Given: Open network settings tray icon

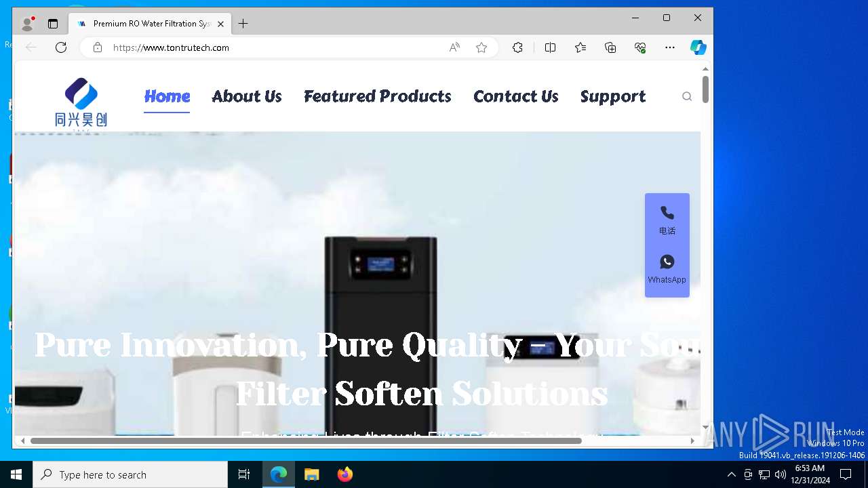Looking at the screenshot, I should [764, 474].
